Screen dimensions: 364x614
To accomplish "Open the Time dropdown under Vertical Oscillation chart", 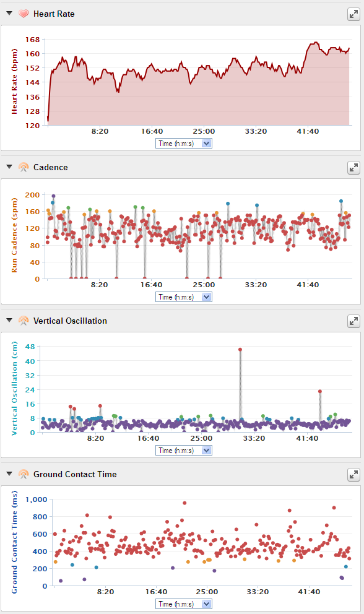I will tap(184, 451).
